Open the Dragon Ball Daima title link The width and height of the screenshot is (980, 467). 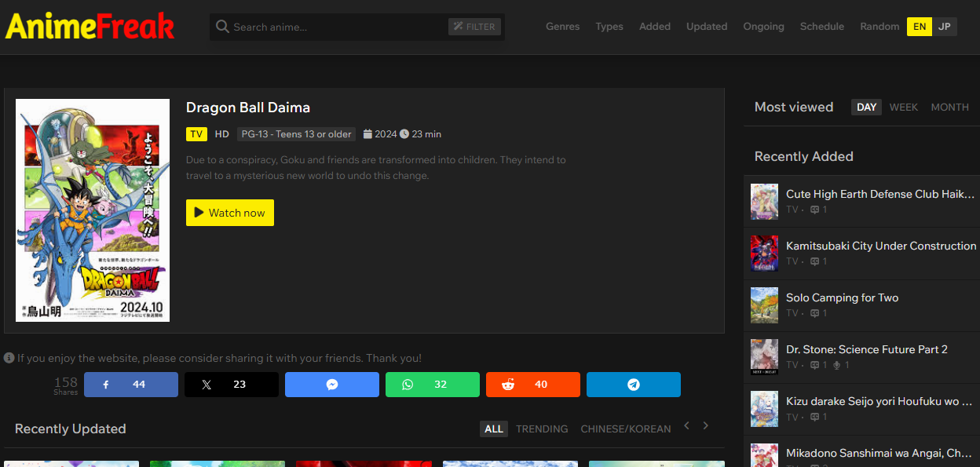248,108
